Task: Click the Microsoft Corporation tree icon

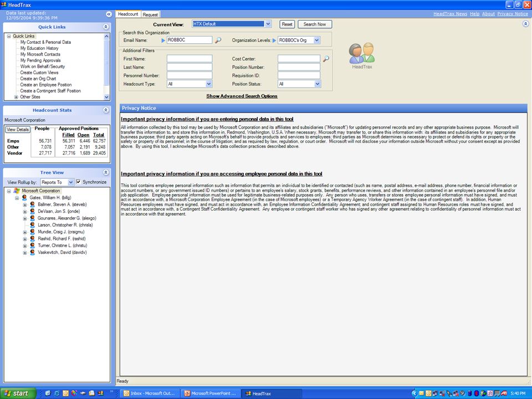Action: coord(17,191)
